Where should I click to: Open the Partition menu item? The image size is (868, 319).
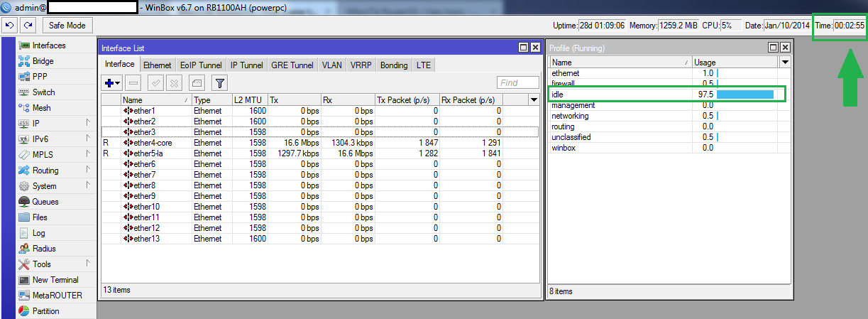[45, 311]
